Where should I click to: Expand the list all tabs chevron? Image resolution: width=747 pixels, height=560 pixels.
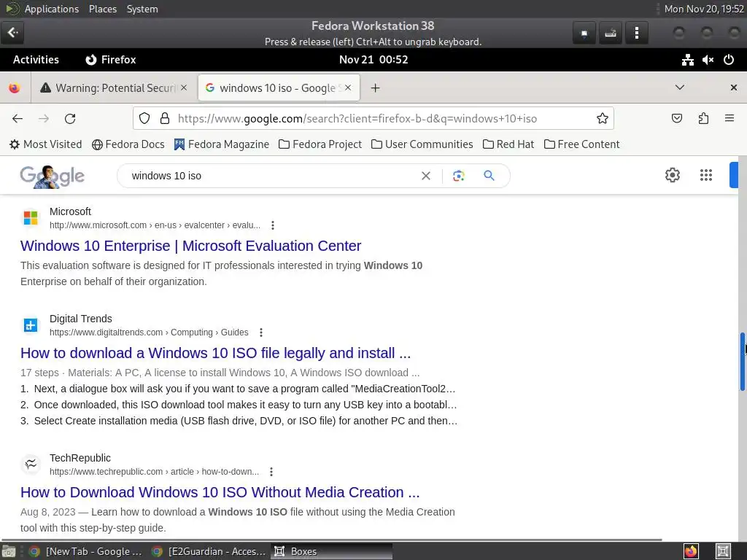[680, 87]
